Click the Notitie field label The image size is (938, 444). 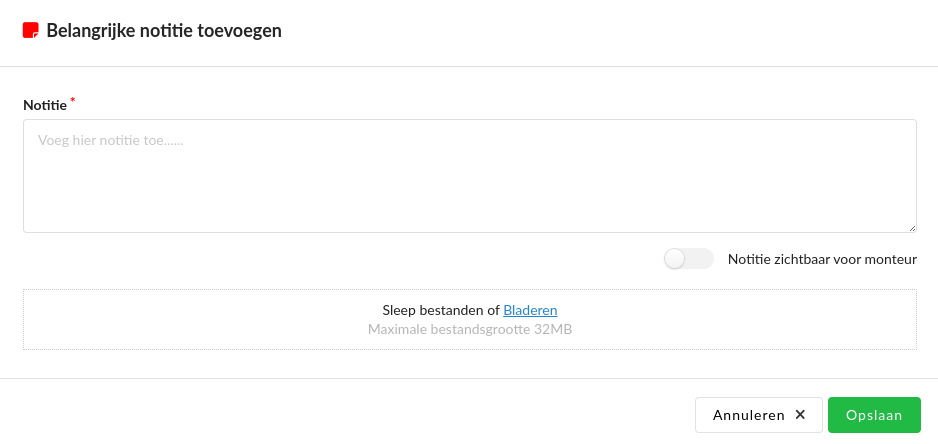tap(45, 104)
